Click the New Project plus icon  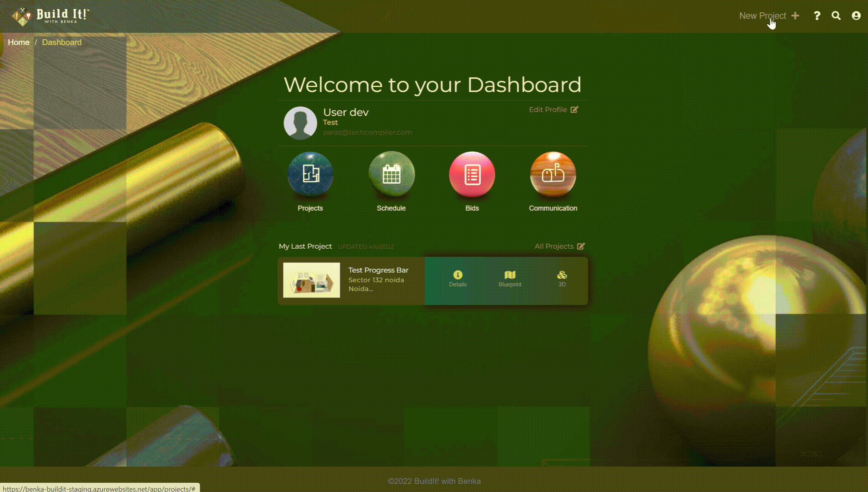pyautogui.click(x=795, y=16)
